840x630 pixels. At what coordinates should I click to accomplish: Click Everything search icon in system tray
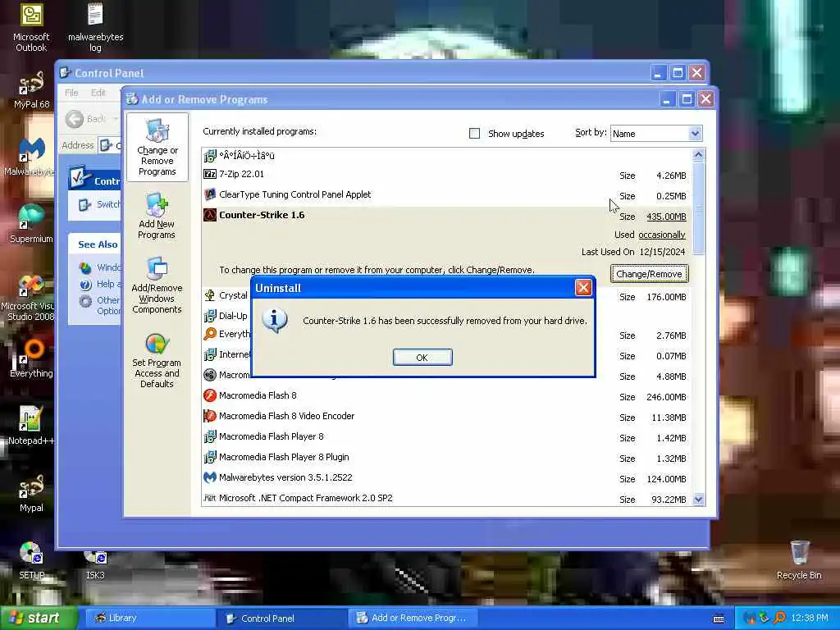pos(779,619)
